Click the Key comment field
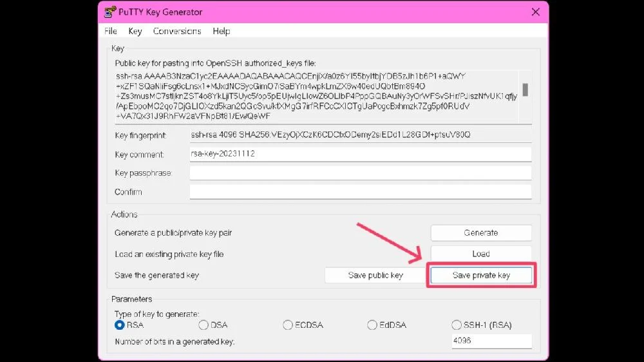 coord(360,154)
